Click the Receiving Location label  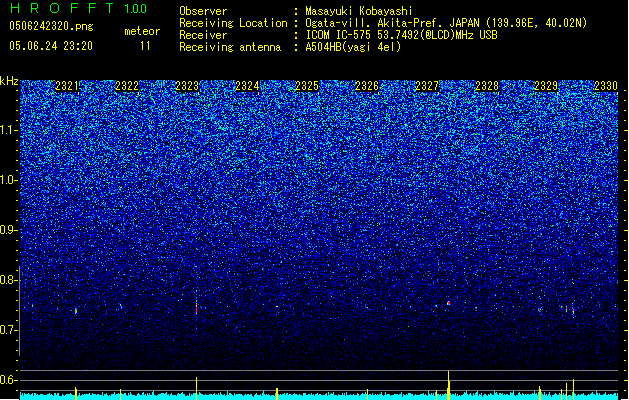tap(233, 23)
